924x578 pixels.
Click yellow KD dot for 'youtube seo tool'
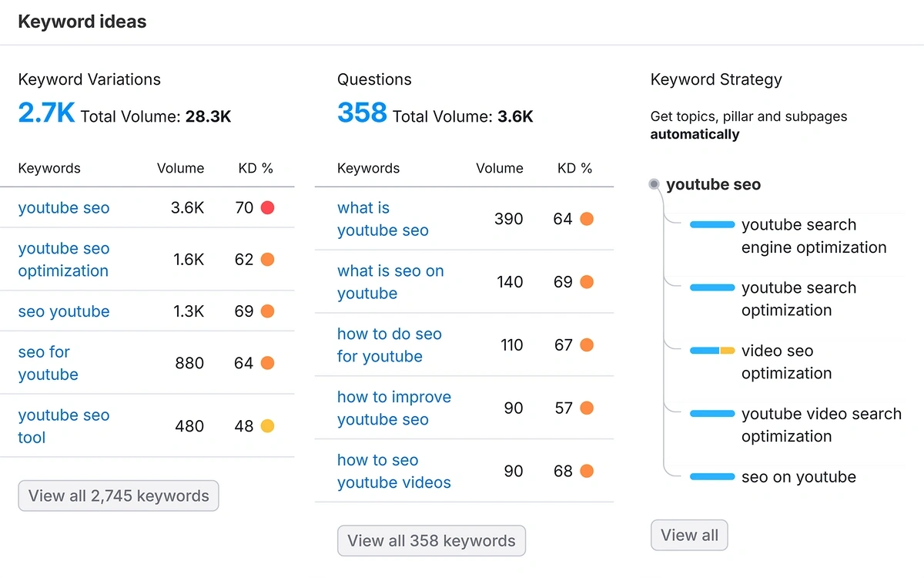(267, 426)
